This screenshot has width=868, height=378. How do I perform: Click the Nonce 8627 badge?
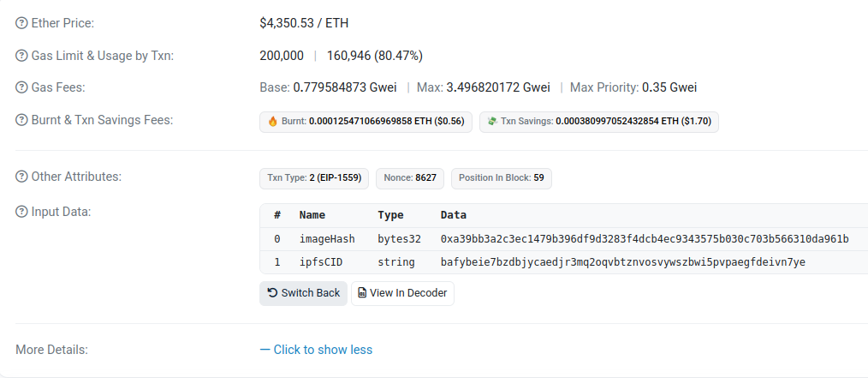tap(410, 178)
